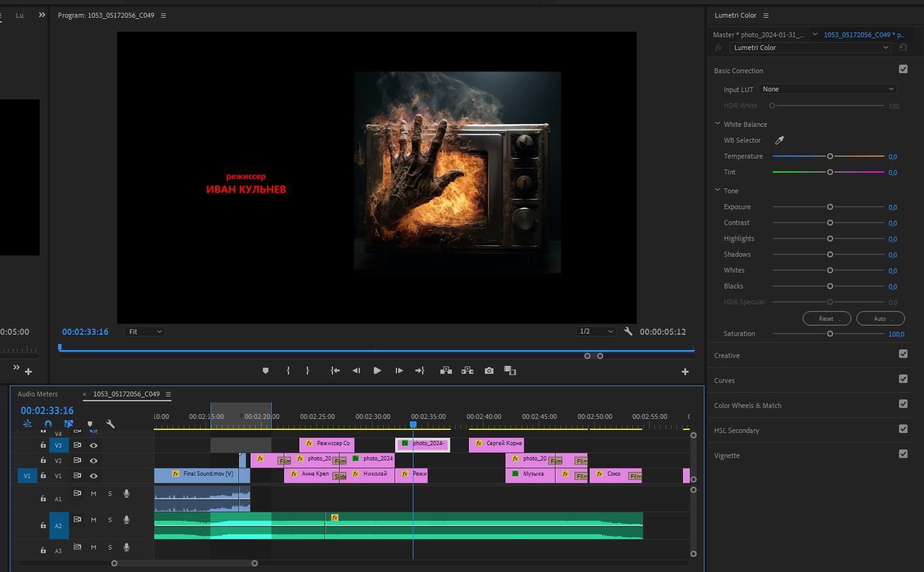Toggle linked selection in timeline
The height and width of the screenshot is (572, 924).
[x=69, y=424]
